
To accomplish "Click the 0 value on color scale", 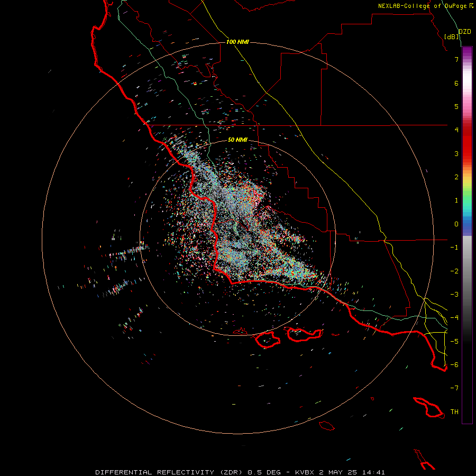I will 456,224.
